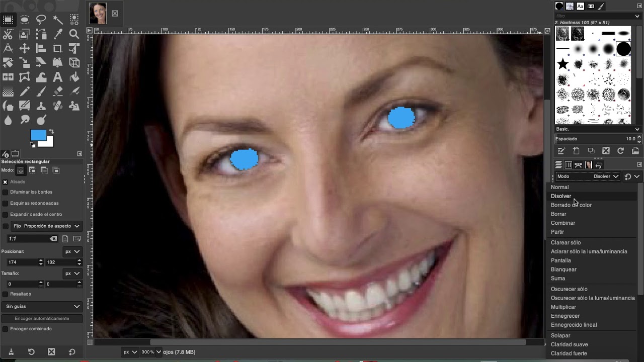Select the Bucket Fill tool

[74, 77]
